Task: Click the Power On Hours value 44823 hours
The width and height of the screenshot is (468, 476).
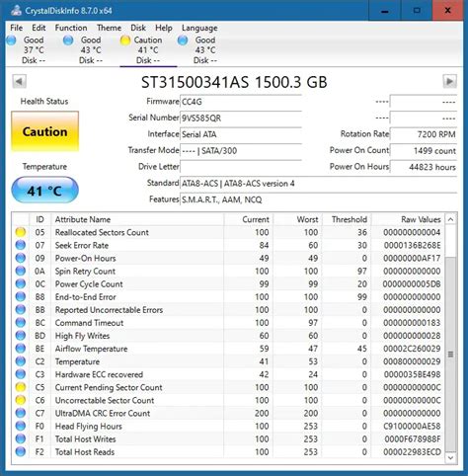Action: tap(424, 167)
